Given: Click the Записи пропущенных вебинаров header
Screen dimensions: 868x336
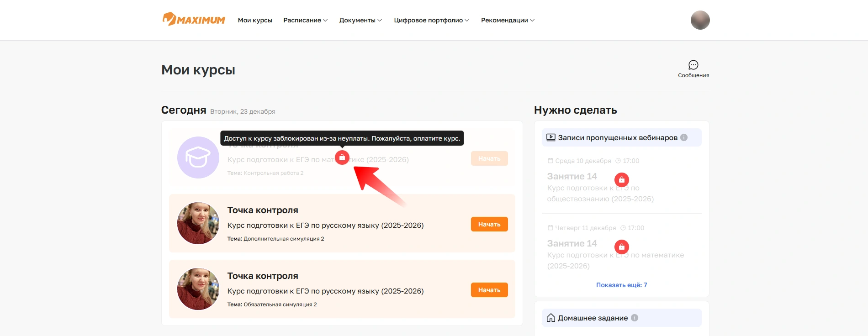Looking at the screenshot, I should tap(617, 137).
